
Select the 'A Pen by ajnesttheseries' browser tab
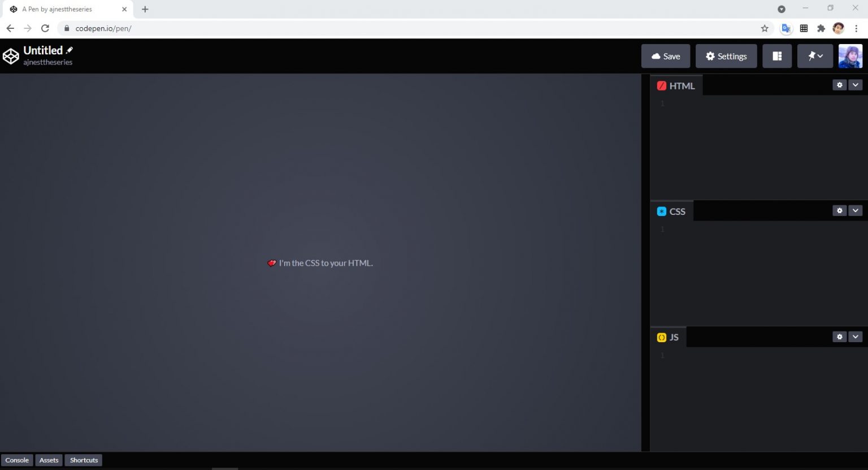click(x=62, y=9)
